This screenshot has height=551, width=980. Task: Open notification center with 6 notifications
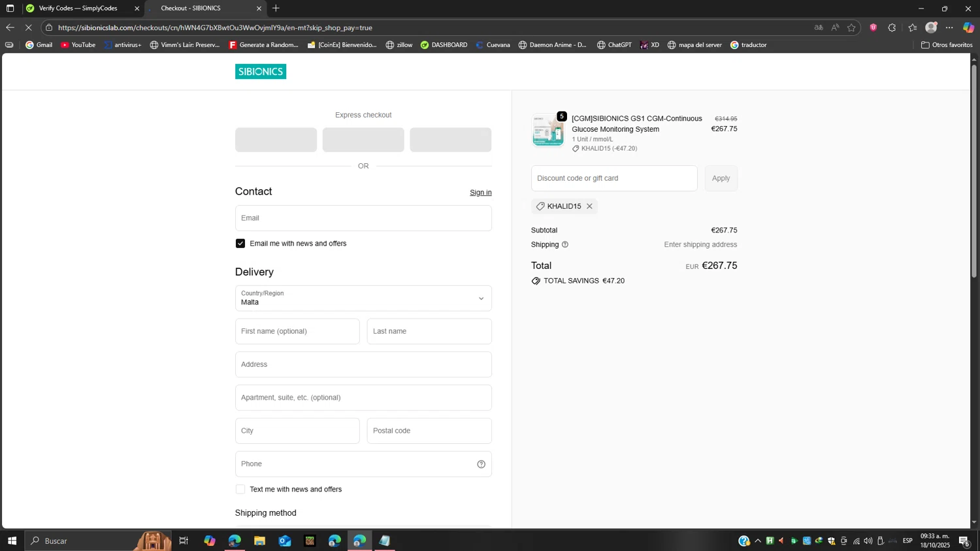964,541
